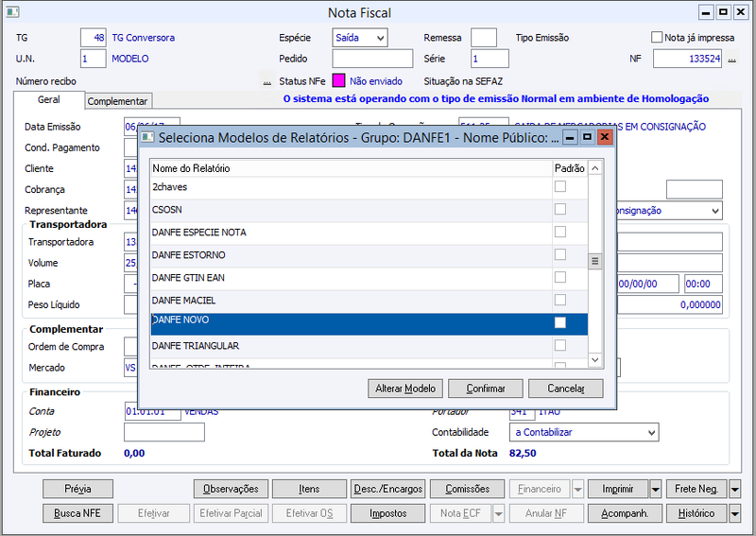Check Padrão for DANFE ESTORNO
Viewport: 756px width, 536px height.
pyautogui.click(x=559, y=254)
